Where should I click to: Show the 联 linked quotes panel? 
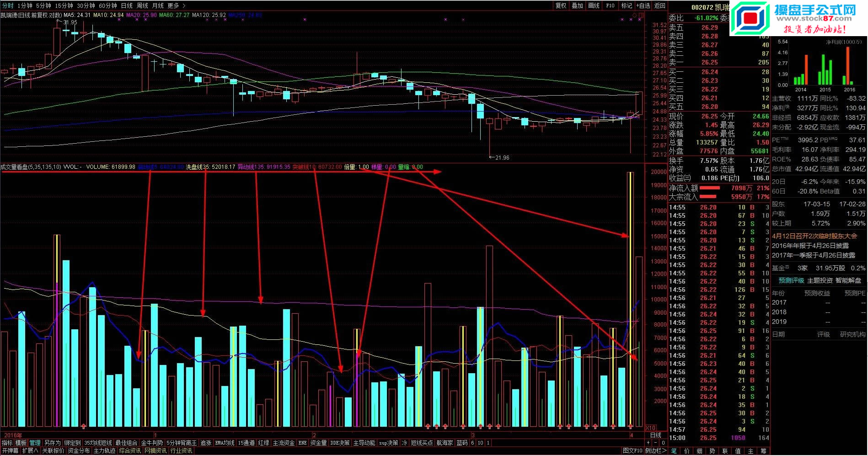tap(725, 451)
